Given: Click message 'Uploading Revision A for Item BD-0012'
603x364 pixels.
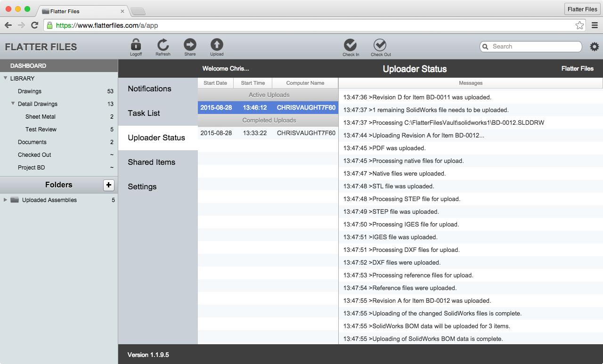Looking at the screenshot, I should [x=471, y=135].
